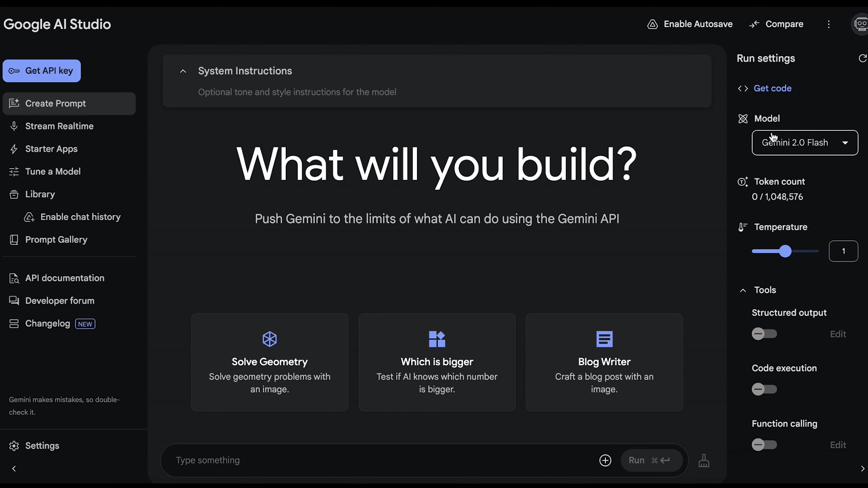This screenshot has width=868, height=488.
Task: Click the Type something prompt input
Action: 383,460
